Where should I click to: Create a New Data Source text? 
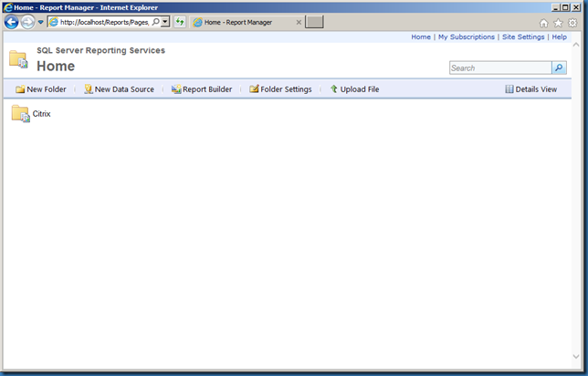(124, 89)
